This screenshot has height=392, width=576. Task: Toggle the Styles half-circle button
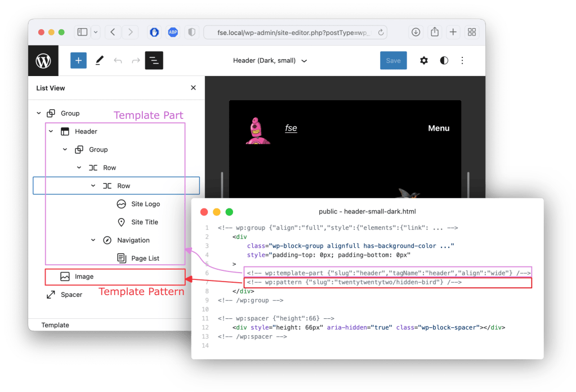444,61
